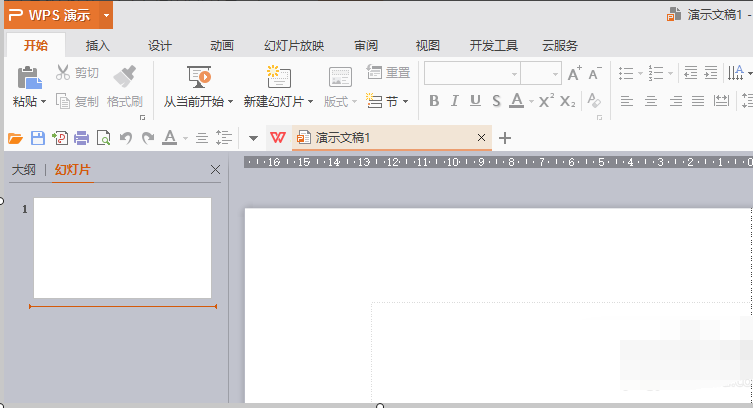Toggle subscript X₂ formatting
The width and height of the screenshot is (753, 408).
click(567, 101)
